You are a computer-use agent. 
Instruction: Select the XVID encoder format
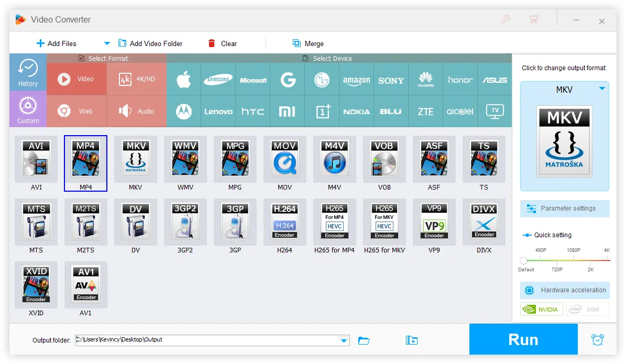click(x=36, y=284)
